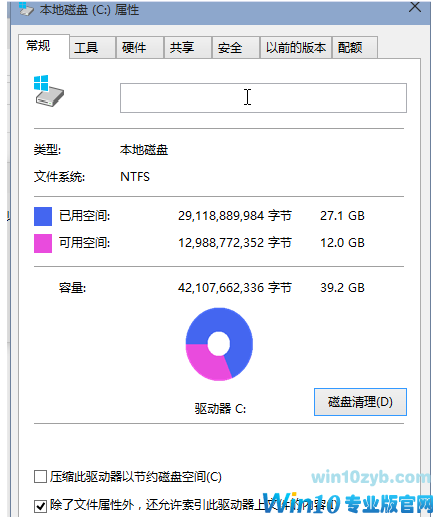Image resolution: width=439 pixels, height=517 pixels.
Task: Click the 驱动器 C: label
Action: coord(220,408)
